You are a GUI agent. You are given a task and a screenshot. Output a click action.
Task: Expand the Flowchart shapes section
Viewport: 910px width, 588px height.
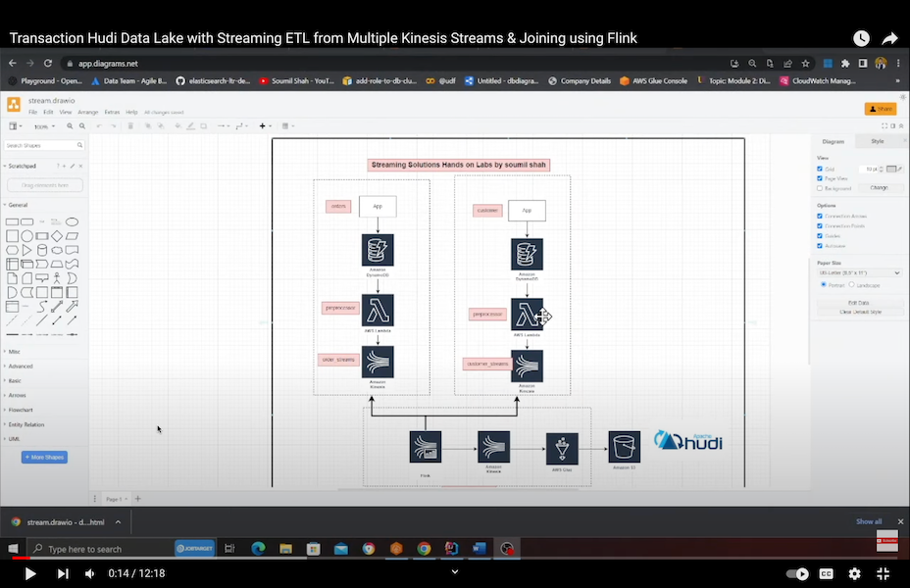tap(21, 410)
